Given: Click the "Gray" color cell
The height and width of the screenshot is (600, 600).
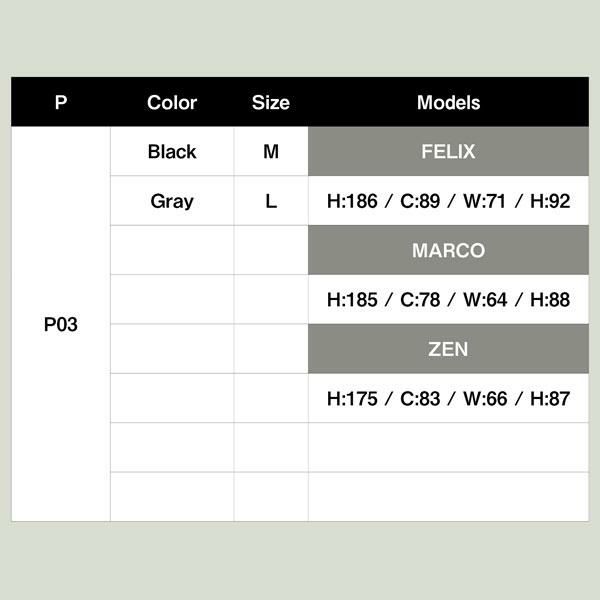Looking at the screenshot, I should (172, 201).
